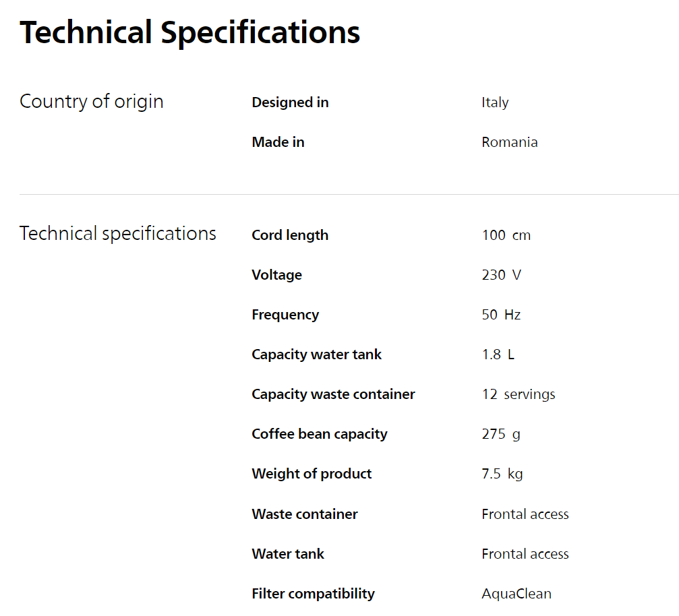The height and width of the screenshot is (616, 679).
Task: Click the Cord length label
Action: point(290,235)
